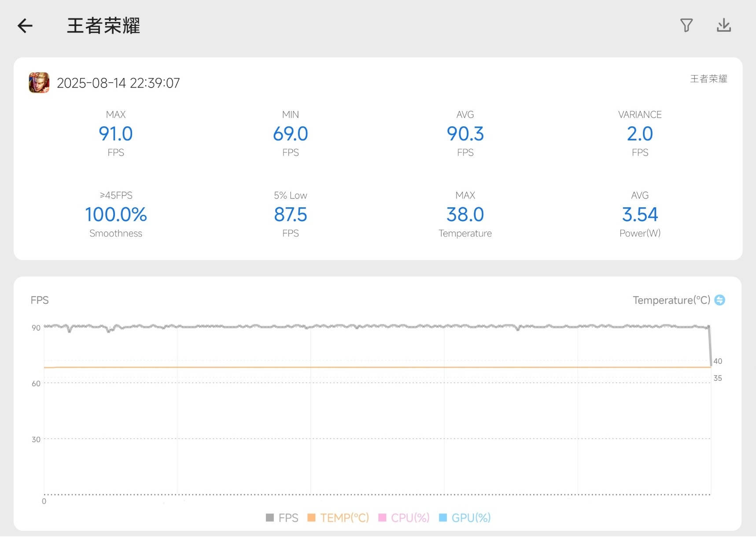Click the small 王者荣耀 label in card corner
The image size is (756, 537).
708,79
